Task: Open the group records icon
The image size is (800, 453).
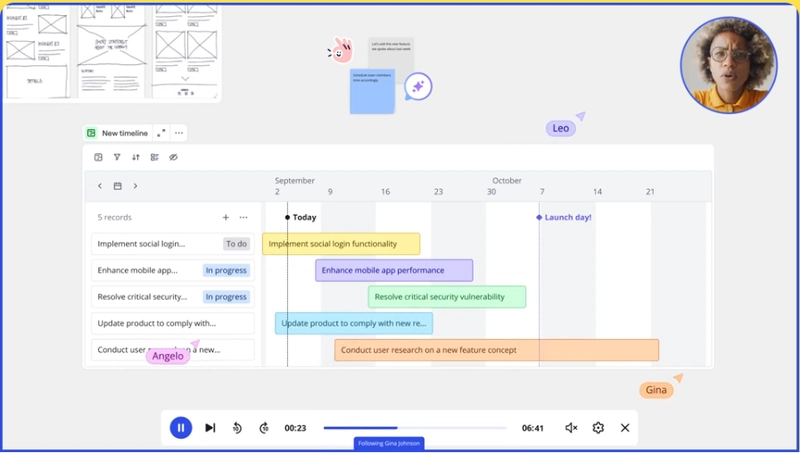Action: (155, 157)
